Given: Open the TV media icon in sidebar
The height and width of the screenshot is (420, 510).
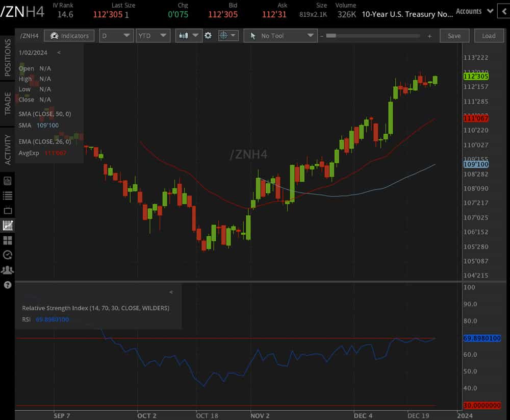Looking at the screenshot, I should point(8,210).
